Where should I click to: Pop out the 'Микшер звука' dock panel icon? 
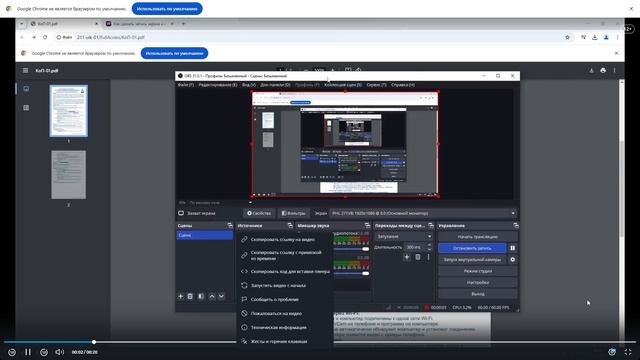pyautogui.click(x=367, y=225)
